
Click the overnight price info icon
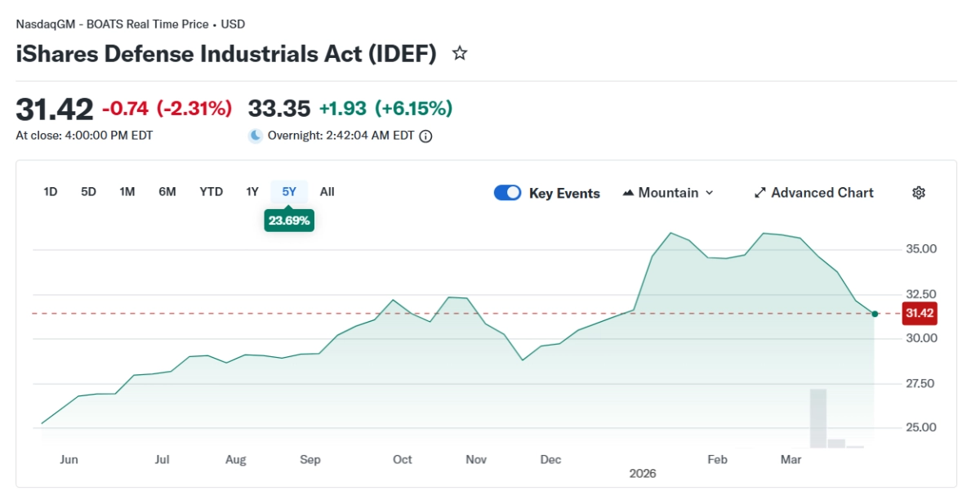(x=425, y=136)
